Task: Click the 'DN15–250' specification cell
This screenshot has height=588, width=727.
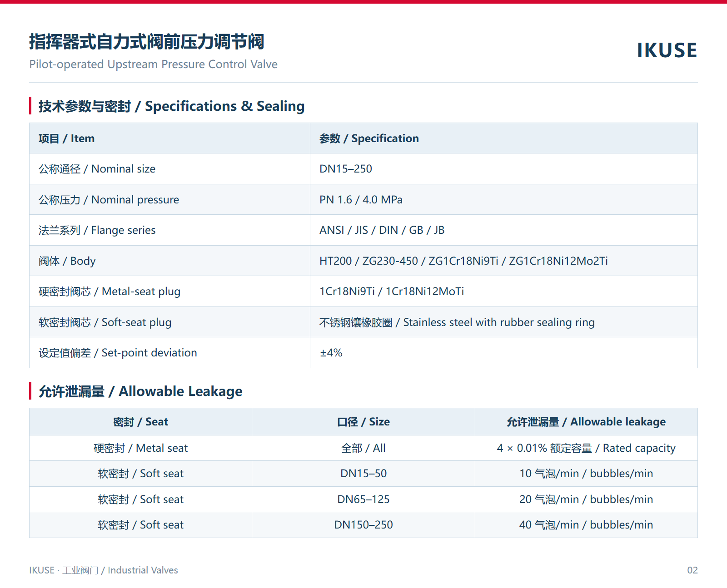Action: pos(504,169)
